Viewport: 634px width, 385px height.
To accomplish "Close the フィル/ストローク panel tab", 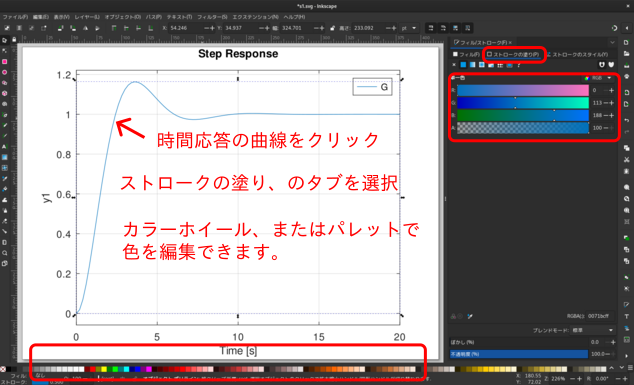I will coord(510,42).
